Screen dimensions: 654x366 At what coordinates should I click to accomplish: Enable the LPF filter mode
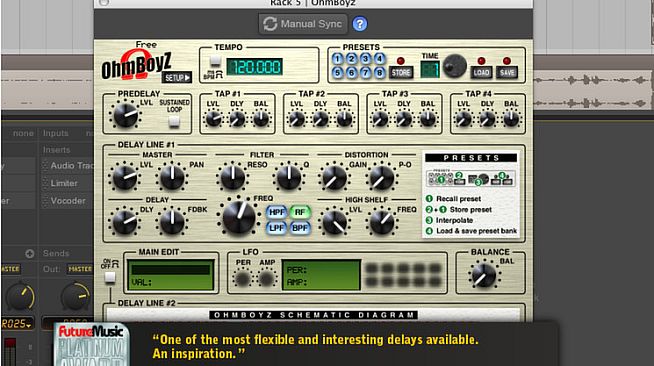click(x=276, y=228)
